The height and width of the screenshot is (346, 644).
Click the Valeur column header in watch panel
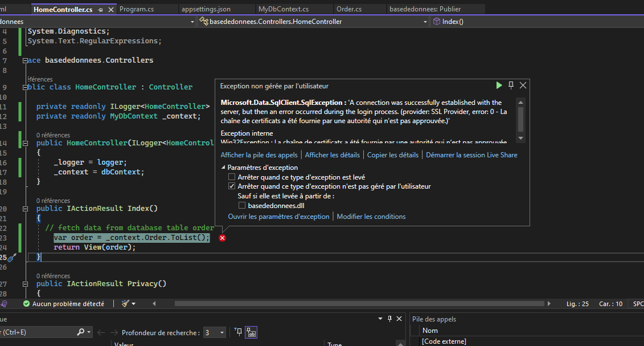(x=124, y=344)
